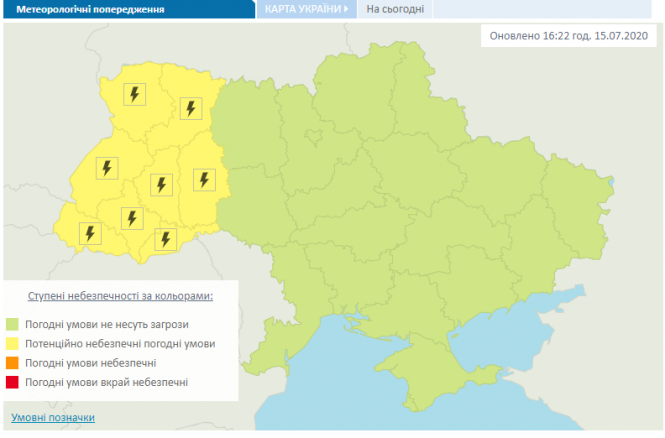
Task: Open the lightning warning over Ternopil region
Action: (160, 184)
